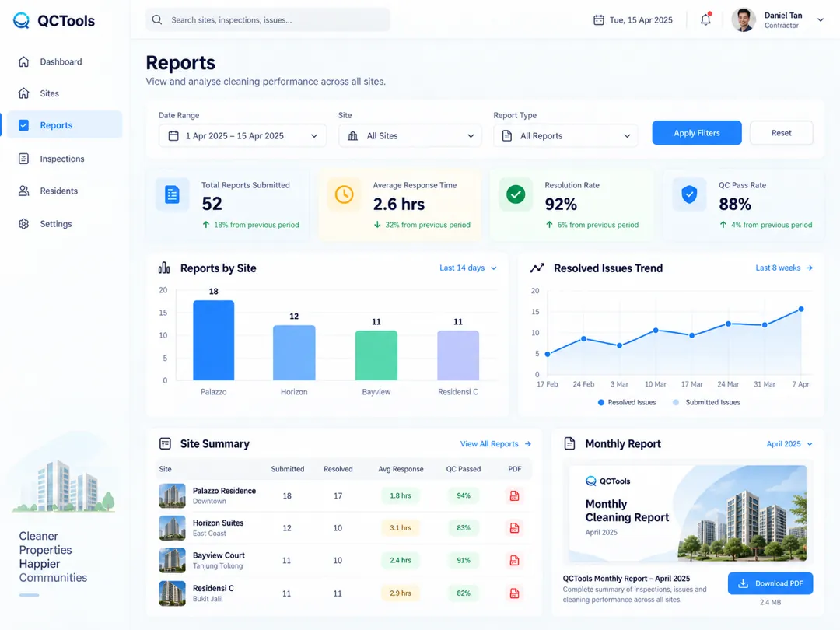This screenshot has height=630, width=840.
Task: Click the Residensi C bar
Action: coord(458,355)
